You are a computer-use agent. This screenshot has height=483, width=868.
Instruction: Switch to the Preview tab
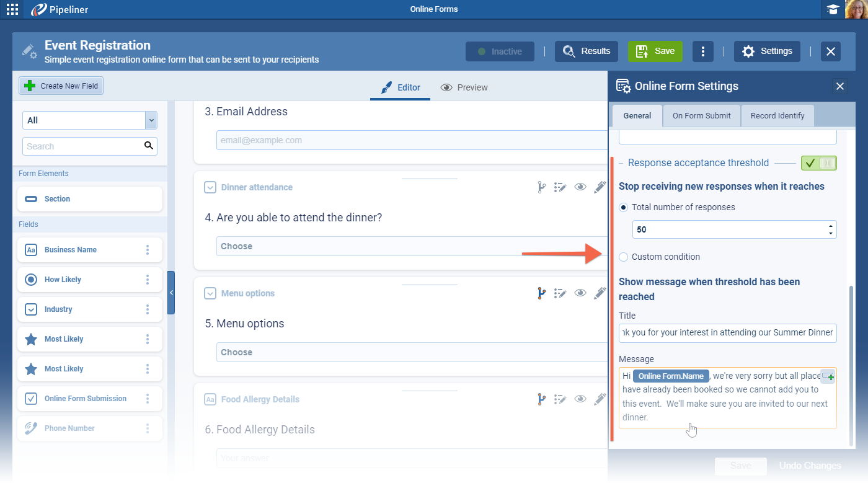point(464,87)
